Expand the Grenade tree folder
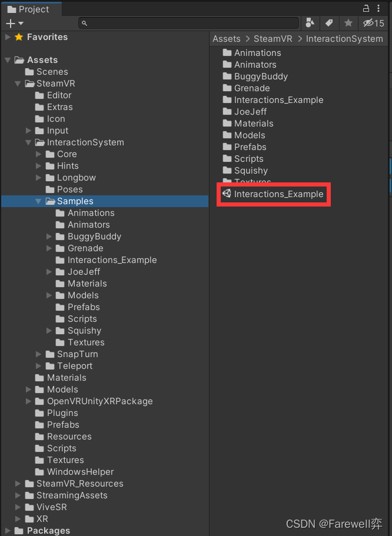392x536 pixels. (x=49, y=248)
